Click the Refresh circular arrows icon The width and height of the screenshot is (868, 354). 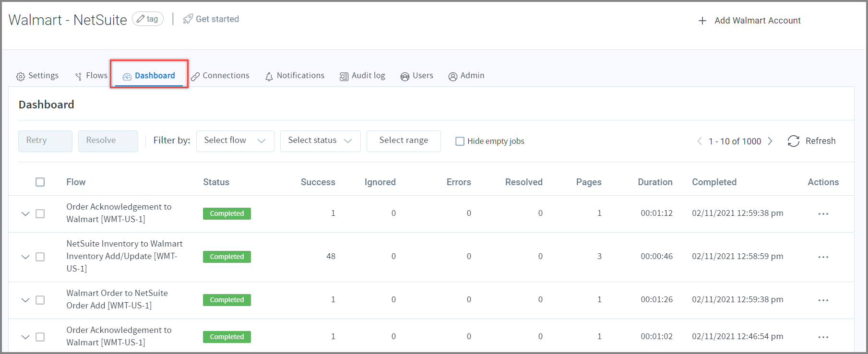[794, 141]
